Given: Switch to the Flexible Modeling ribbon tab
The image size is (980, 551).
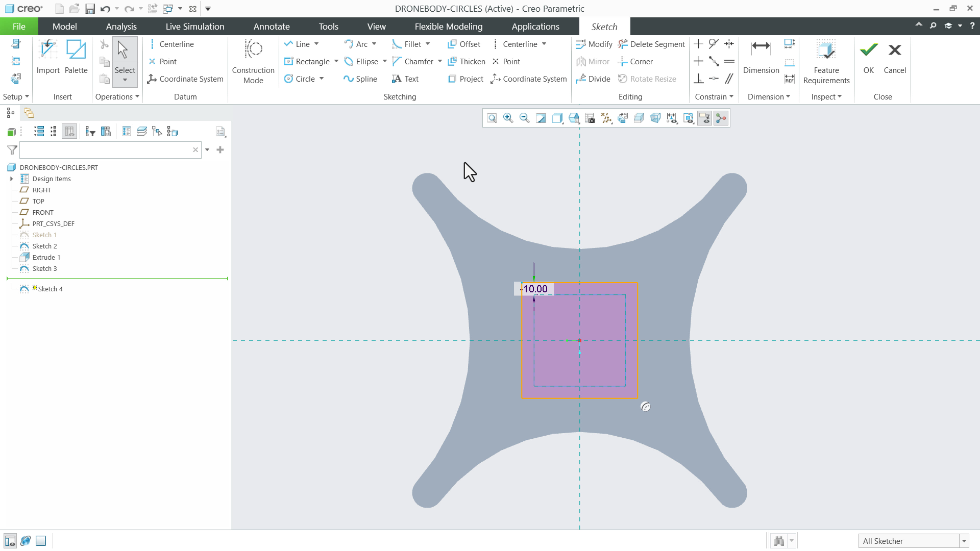Looking at the screenshot, I should (448, 27).
